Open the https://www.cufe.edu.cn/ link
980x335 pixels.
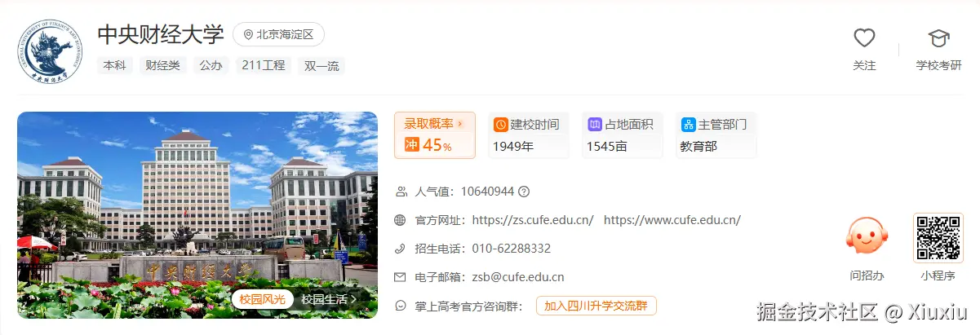point(672,220)
